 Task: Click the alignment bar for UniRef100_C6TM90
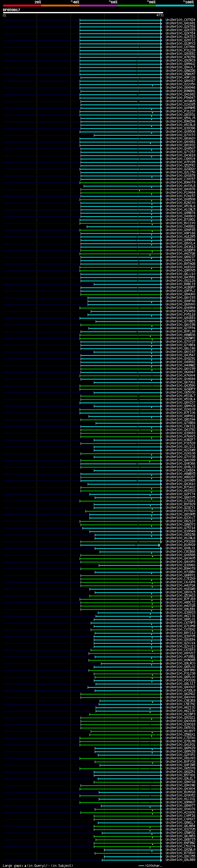click(121, 47)
